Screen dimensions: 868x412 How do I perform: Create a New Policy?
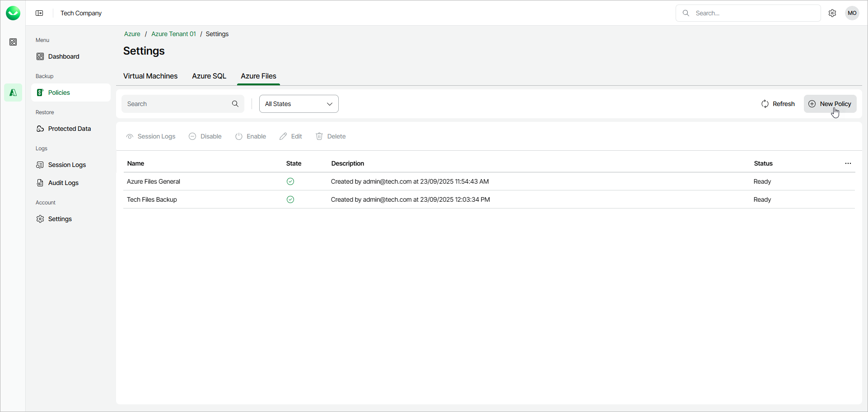[830, 104]
